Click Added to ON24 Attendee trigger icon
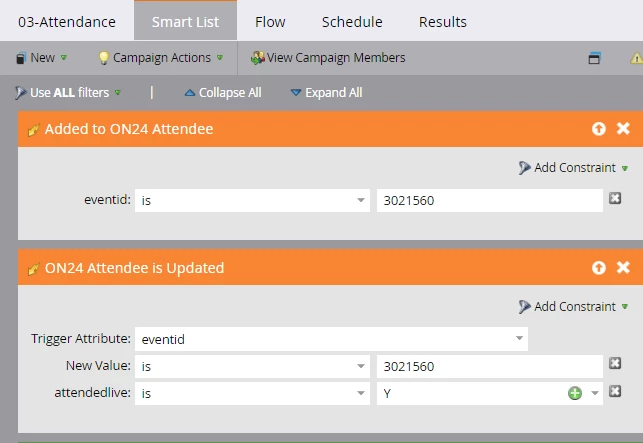 [33, 130]
